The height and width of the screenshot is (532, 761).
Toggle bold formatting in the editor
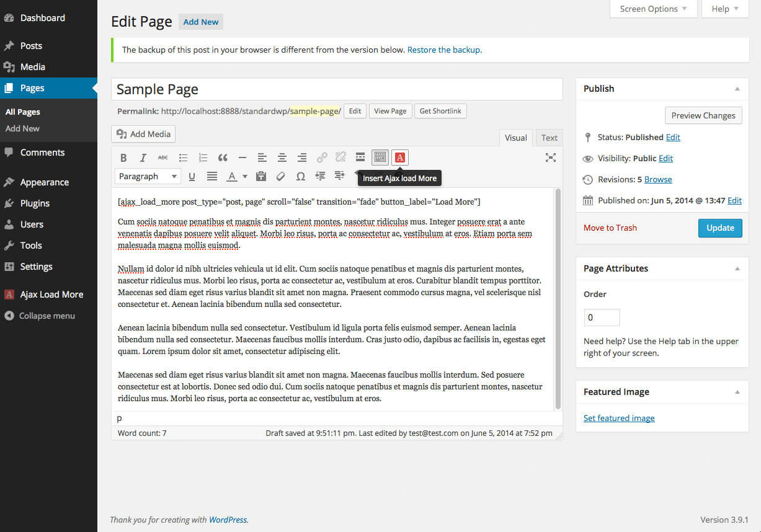tap(123, 157)
